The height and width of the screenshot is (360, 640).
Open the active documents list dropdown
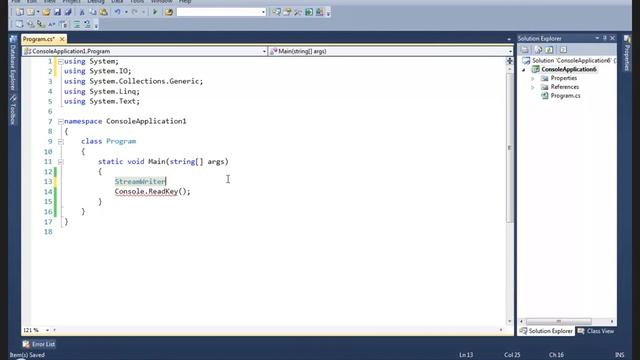click(509, 39)
